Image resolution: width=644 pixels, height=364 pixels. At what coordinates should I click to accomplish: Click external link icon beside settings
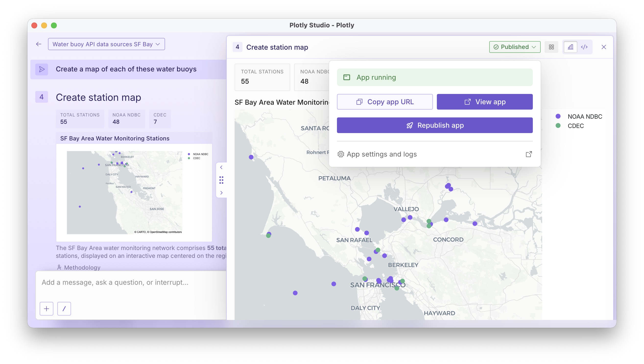click(528, 154)
